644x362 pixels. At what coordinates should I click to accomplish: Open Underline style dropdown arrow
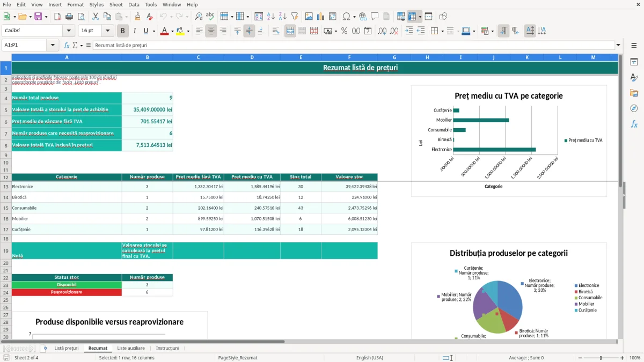(x=153, y=31)
